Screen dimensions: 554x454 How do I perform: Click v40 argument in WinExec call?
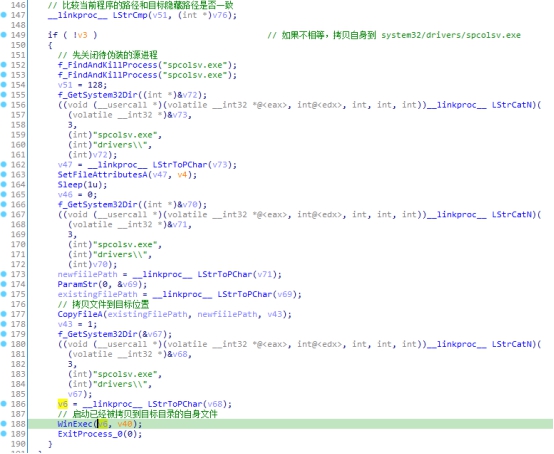(x=125, y=424)
